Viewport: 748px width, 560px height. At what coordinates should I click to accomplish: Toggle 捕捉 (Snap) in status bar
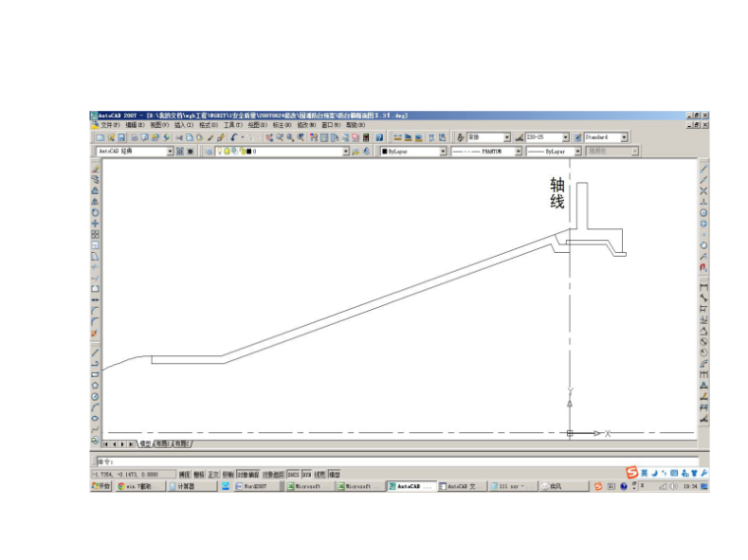[185, 473]
